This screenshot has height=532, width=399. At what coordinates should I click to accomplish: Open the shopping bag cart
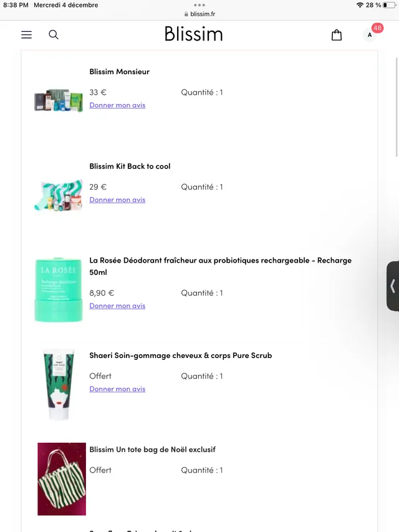pyautogui.click(x=337, y=35)
